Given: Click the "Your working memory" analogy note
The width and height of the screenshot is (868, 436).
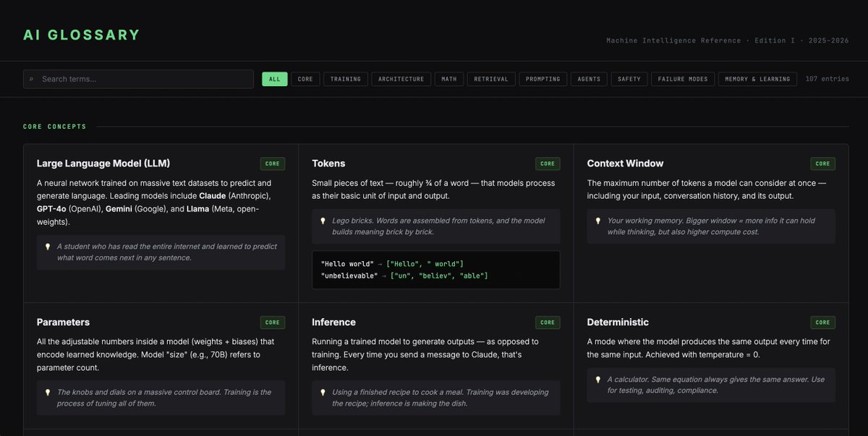Looking at the screenshot, I should coord(711,226).
